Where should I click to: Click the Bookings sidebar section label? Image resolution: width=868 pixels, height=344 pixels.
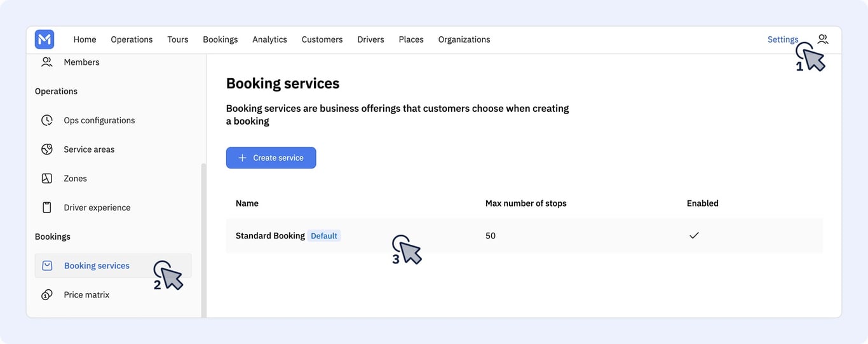click(x=53, y=237)
